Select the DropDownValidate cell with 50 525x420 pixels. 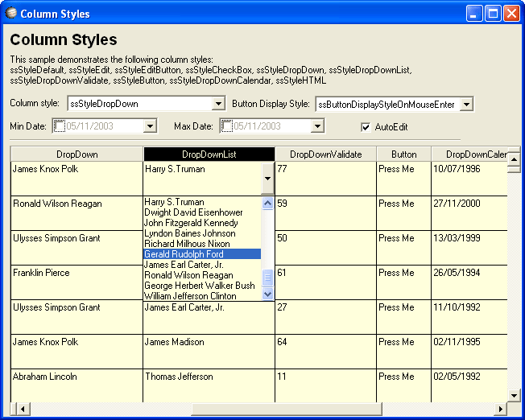point(326,248)
